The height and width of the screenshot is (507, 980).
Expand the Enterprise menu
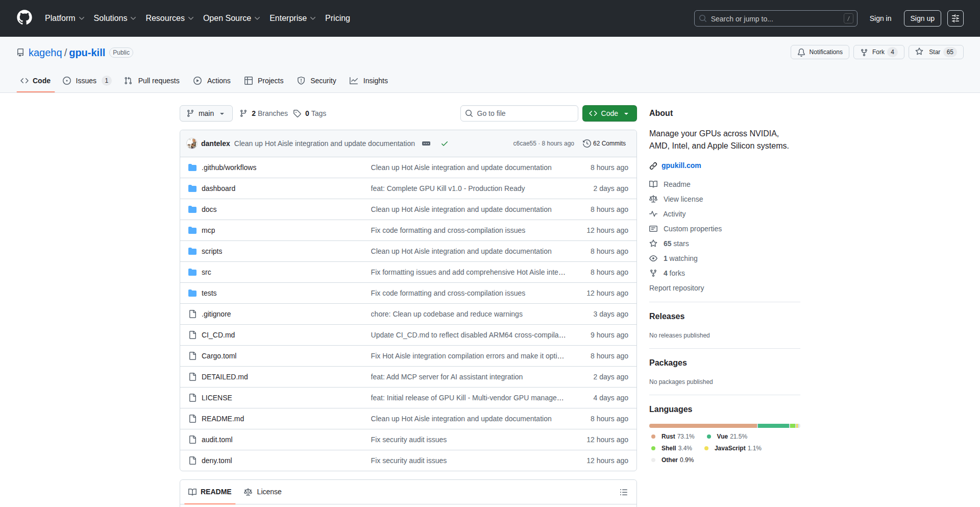(292, 18)
